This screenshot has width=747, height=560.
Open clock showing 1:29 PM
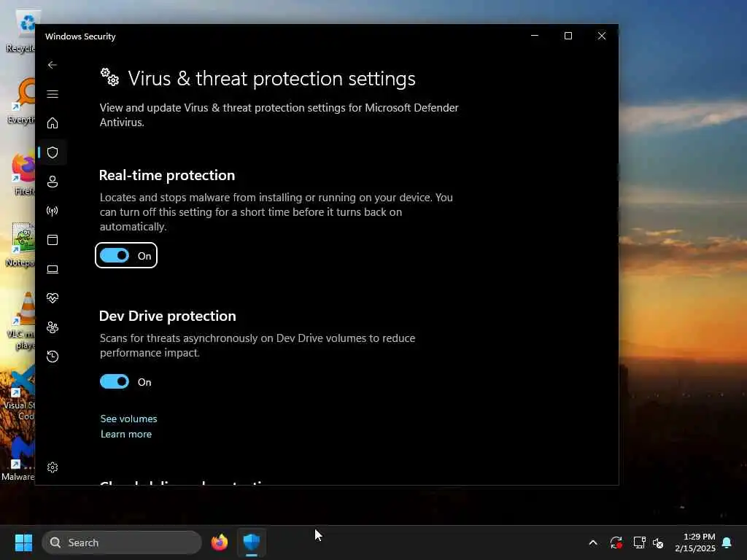[x=695, y=542]
